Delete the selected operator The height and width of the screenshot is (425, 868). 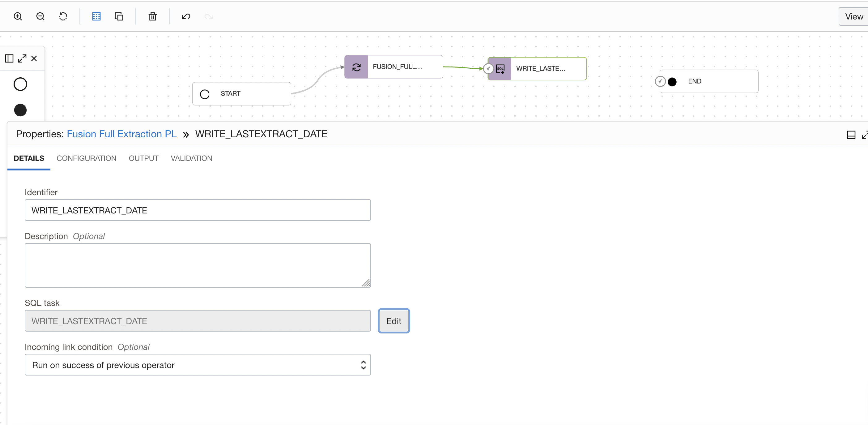point(152,16)
